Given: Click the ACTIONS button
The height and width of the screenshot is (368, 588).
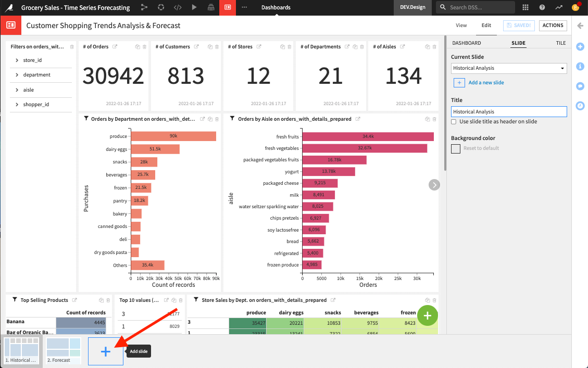Looking at the screenshot, I should [553, 25].
